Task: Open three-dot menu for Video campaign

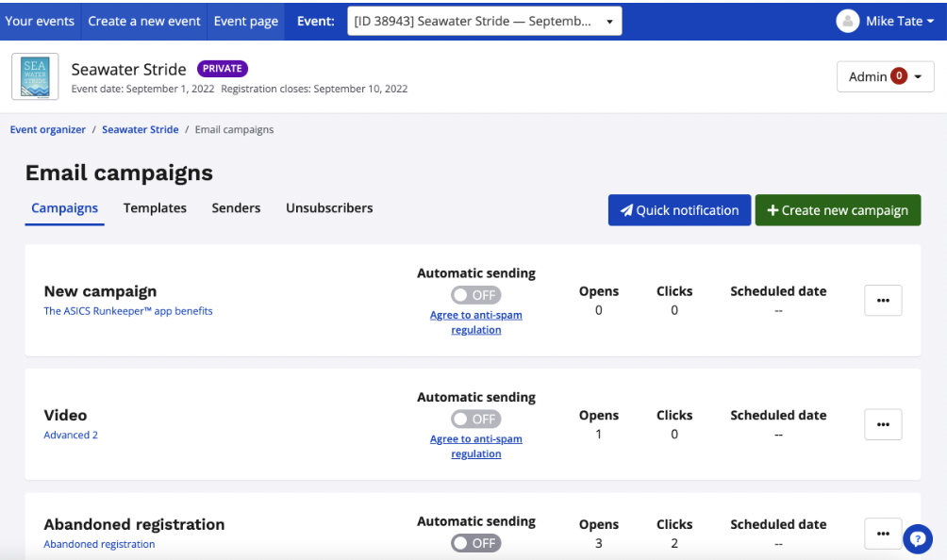Action: pyautogui.click(x=883, y=424)
